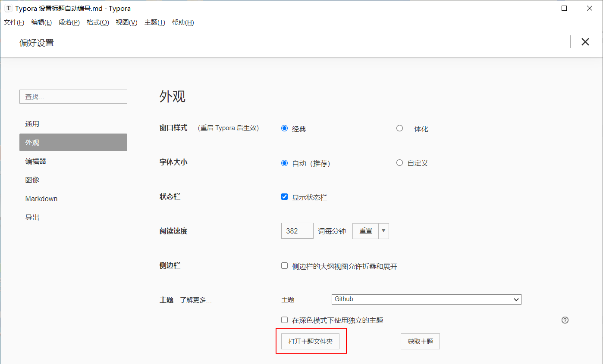This screenshot has height=364, width=603.
Task: Expand the arrow next to 重置 button
Action: point(384,230)
